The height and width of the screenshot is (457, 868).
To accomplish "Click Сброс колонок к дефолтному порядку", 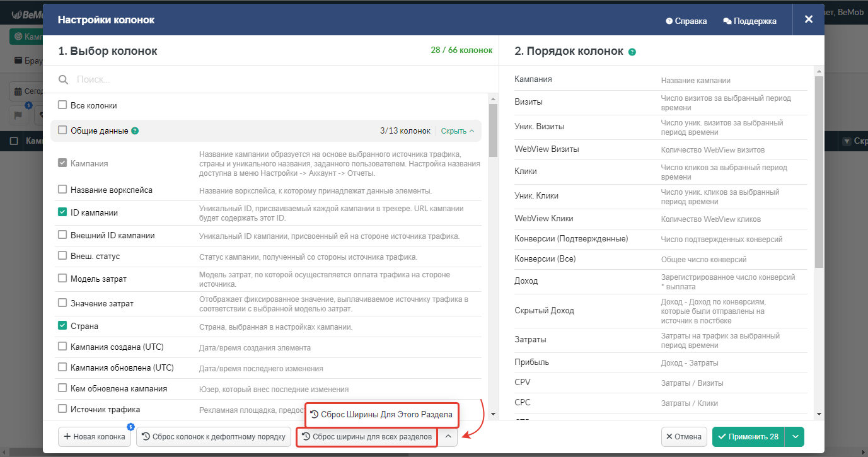I will [214, 437].
